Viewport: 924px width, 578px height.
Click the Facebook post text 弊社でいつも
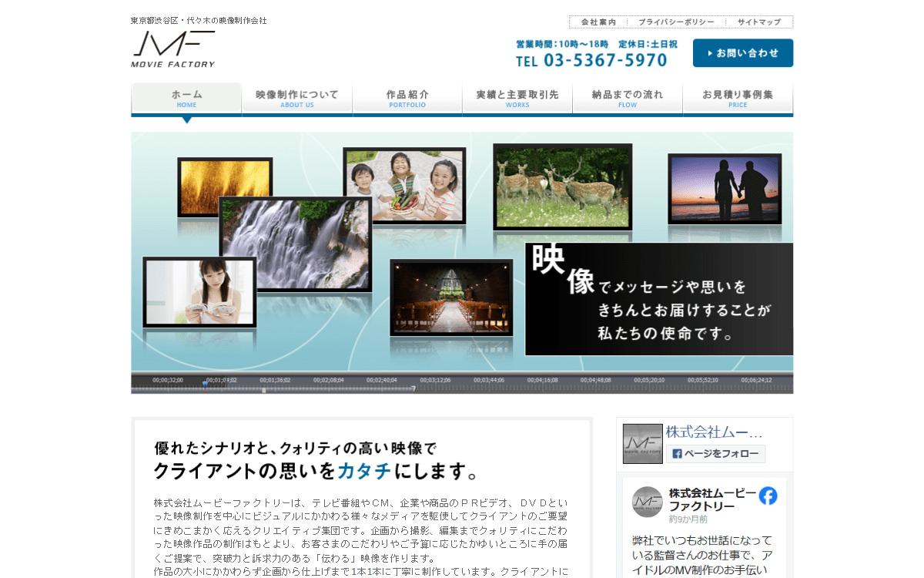point(701,556)
